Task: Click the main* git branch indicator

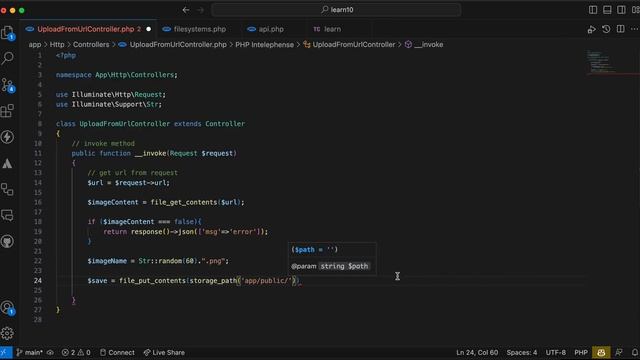Action: [x=29, y=353]
